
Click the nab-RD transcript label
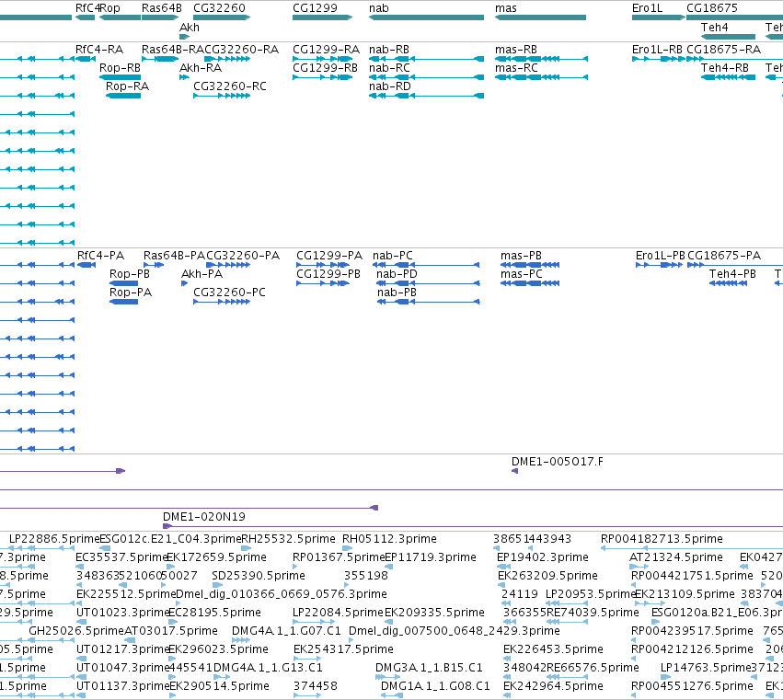pyautogui.click(x=390, y=86)
